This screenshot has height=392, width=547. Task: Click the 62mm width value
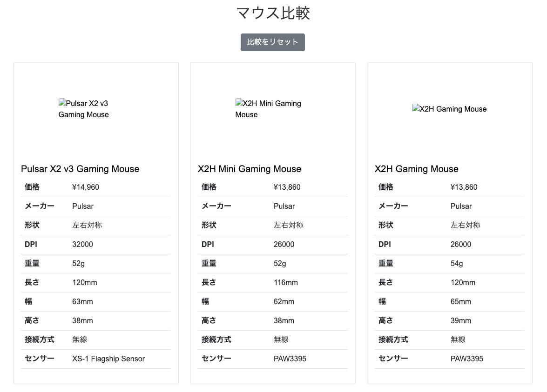(284, 301)
